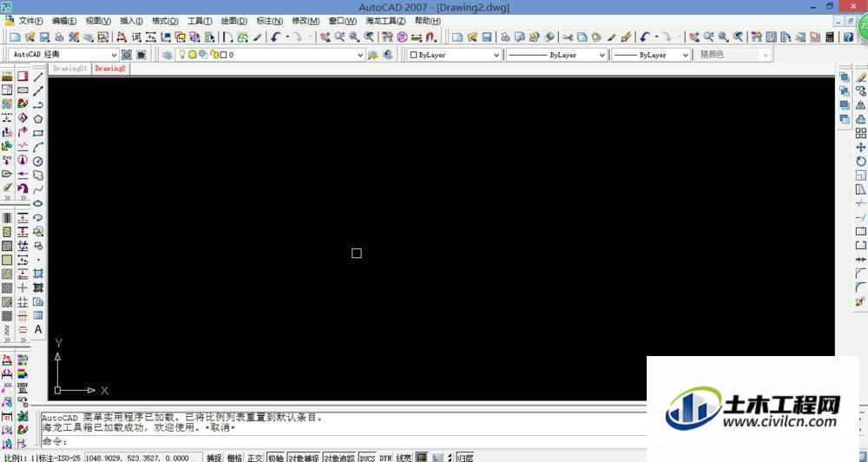Screen dimensions: 868x462
Task: Select the Offset modify tool
Action: pos(860,119)
